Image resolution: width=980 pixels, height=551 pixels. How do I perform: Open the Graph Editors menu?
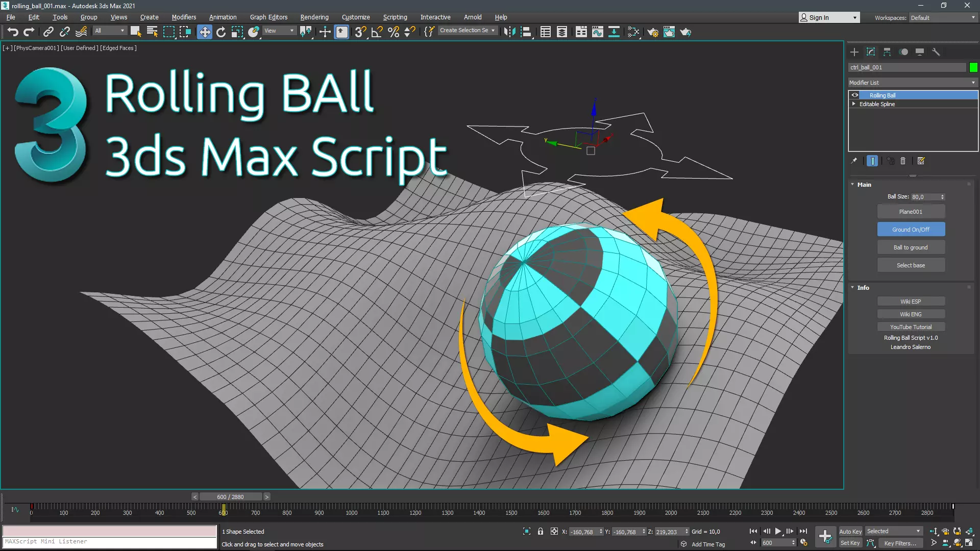point(268,17)
